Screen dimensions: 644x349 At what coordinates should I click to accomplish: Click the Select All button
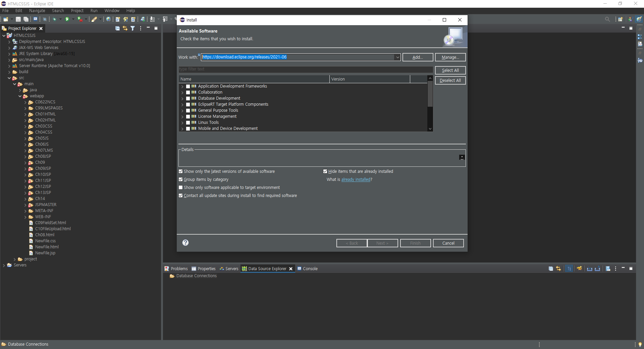tap(450, 70)
